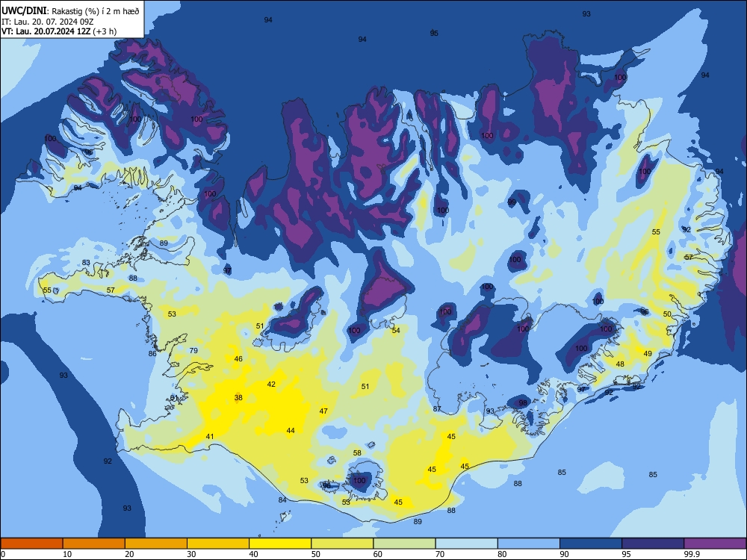Click the legend tick label 0

click(3, 554)
